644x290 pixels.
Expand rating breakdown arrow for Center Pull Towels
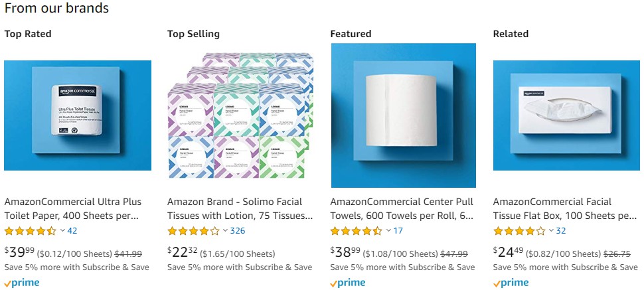pyautogui.click(x=388, y=231)
